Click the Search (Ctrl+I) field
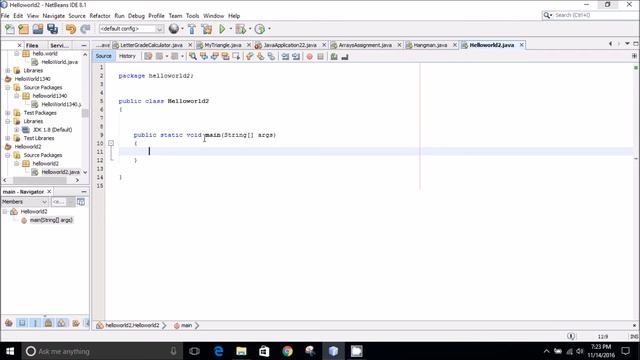Screen dimensions: 640x360 [595, 15]
